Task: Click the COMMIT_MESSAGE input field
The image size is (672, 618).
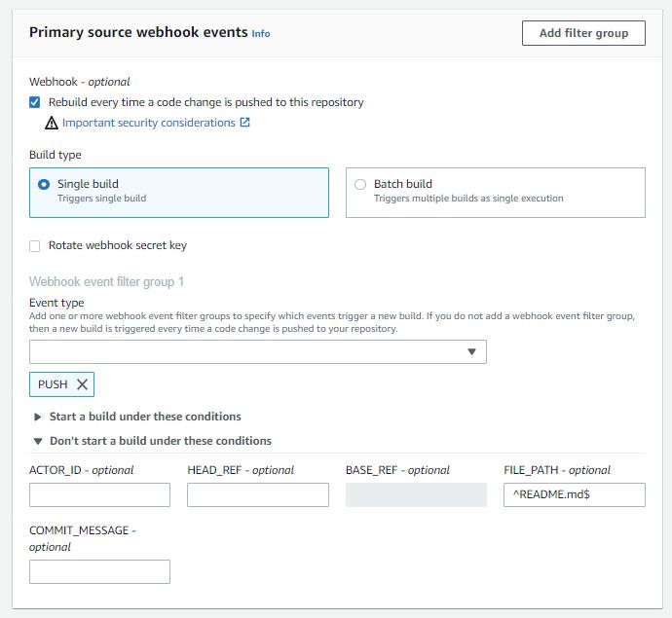Action: point(99,571)
